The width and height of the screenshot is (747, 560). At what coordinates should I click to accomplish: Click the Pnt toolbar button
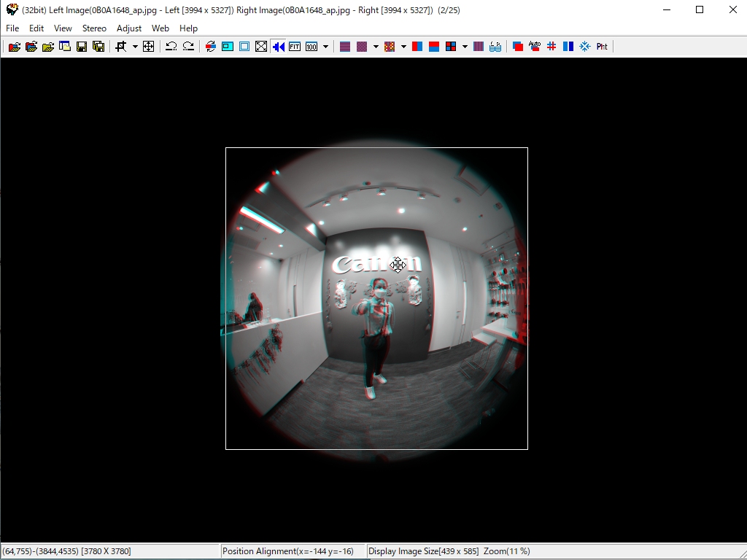pyautogui.click(x=602, y=46)
